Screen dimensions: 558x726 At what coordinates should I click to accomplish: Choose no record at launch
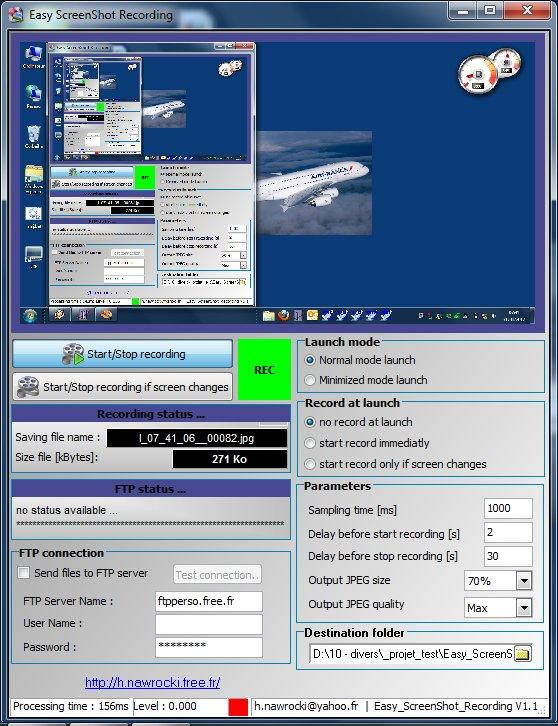coord(359,422)
